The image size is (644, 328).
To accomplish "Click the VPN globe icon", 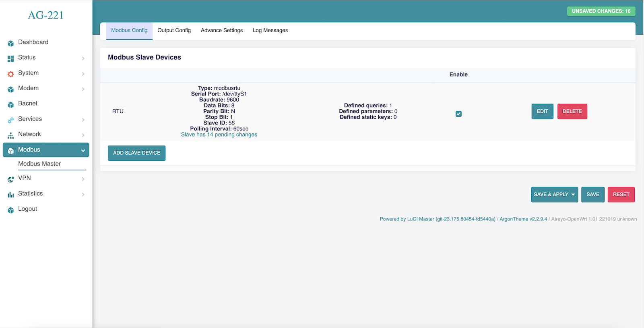I will click(11, 179).
